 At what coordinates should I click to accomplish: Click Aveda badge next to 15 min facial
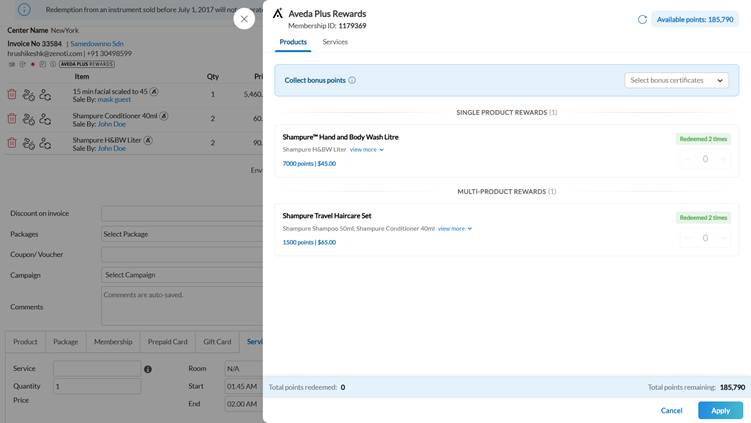tap(154, 91)
